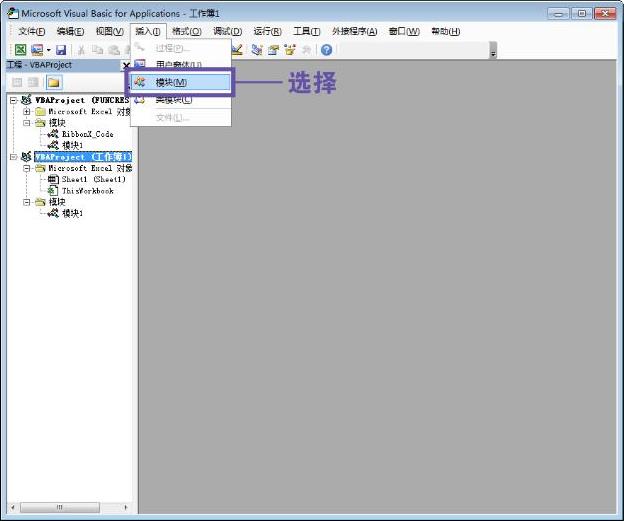Collapse the VBAProject (FUNCRES) tree node
The height and width of the screenshot is (521, 624).
[14, 100]
